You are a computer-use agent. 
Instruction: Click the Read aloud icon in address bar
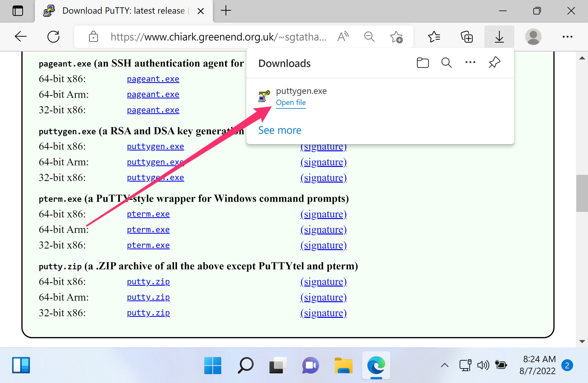pos(343,37)
